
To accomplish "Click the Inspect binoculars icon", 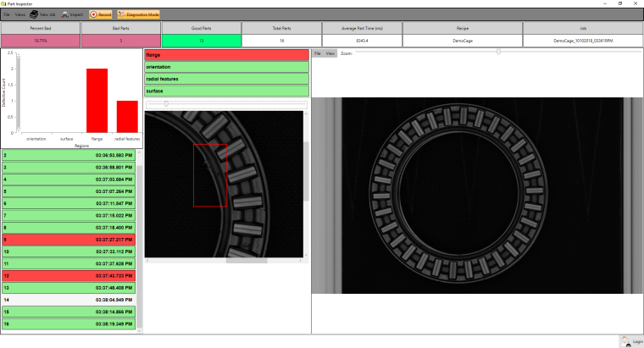I will (65, 14).
